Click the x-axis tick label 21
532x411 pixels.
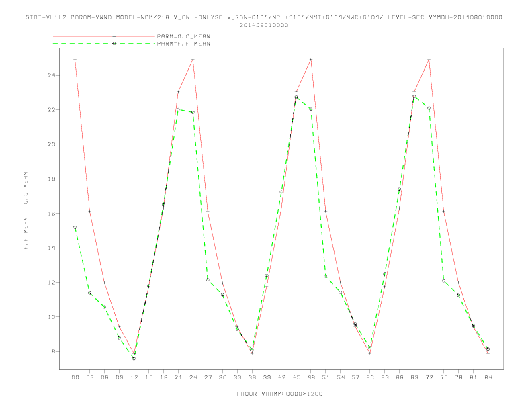(179, 377)
